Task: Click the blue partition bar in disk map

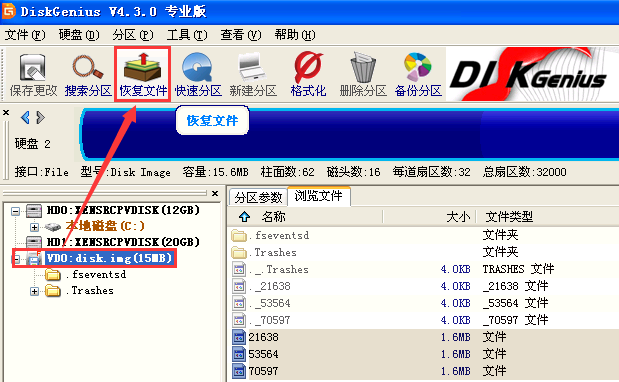Action: (x=350, y=134)
